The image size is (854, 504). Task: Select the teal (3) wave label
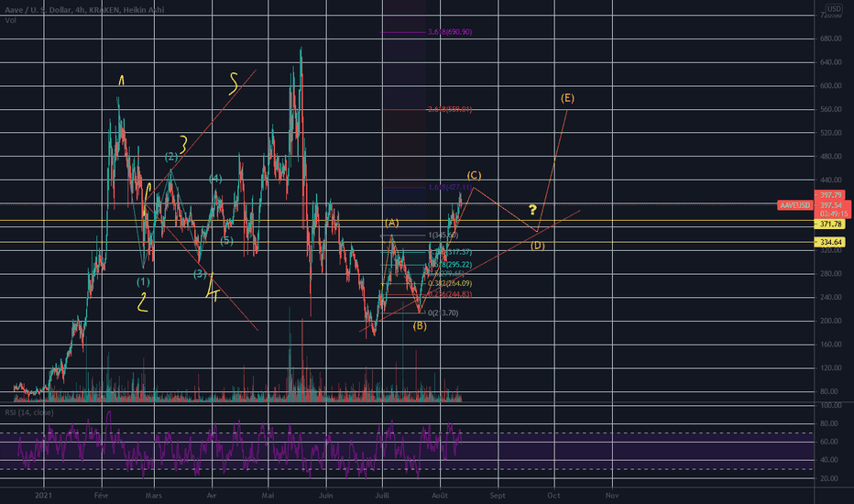(200, 274)
